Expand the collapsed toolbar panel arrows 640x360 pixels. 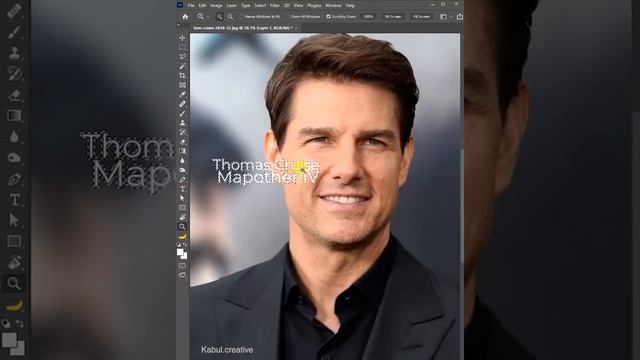click(179, 25)
